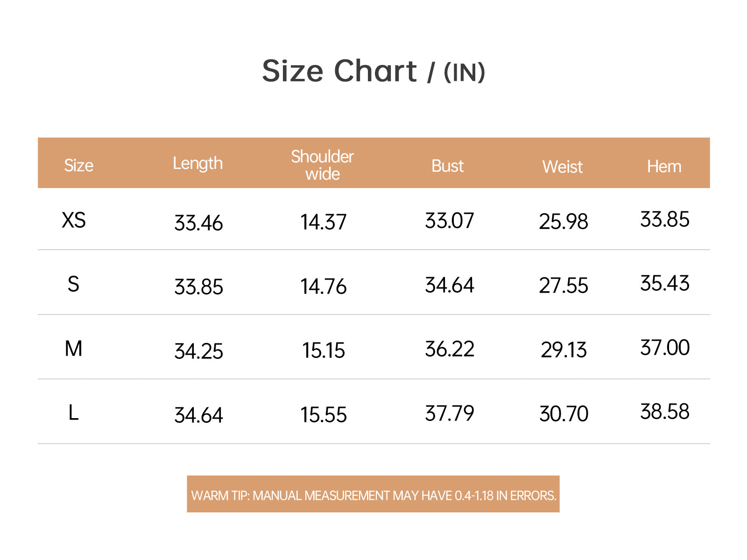Click XS length value 33.46
This screenshot has height=560, width=747.
[x=198, y=223]
